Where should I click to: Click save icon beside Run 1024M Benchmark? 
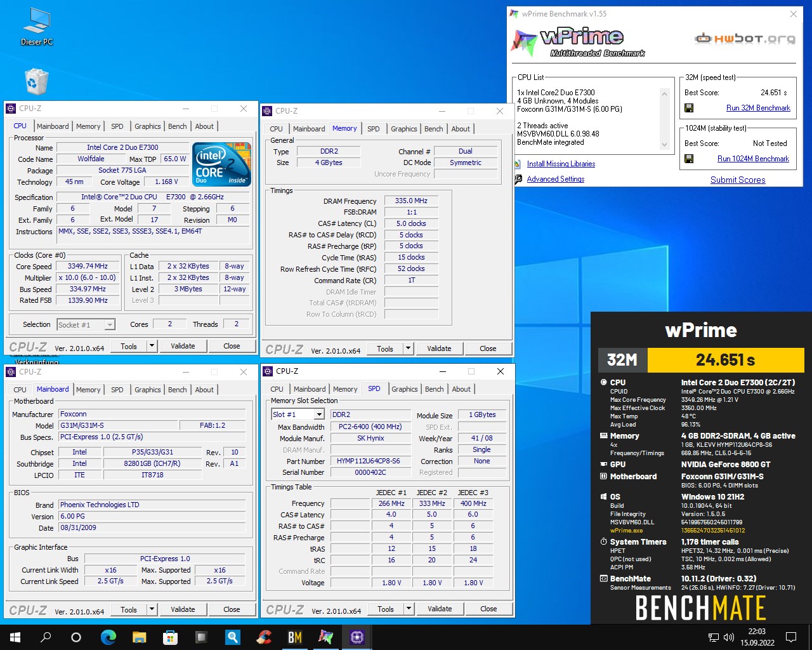pos(689,159)
